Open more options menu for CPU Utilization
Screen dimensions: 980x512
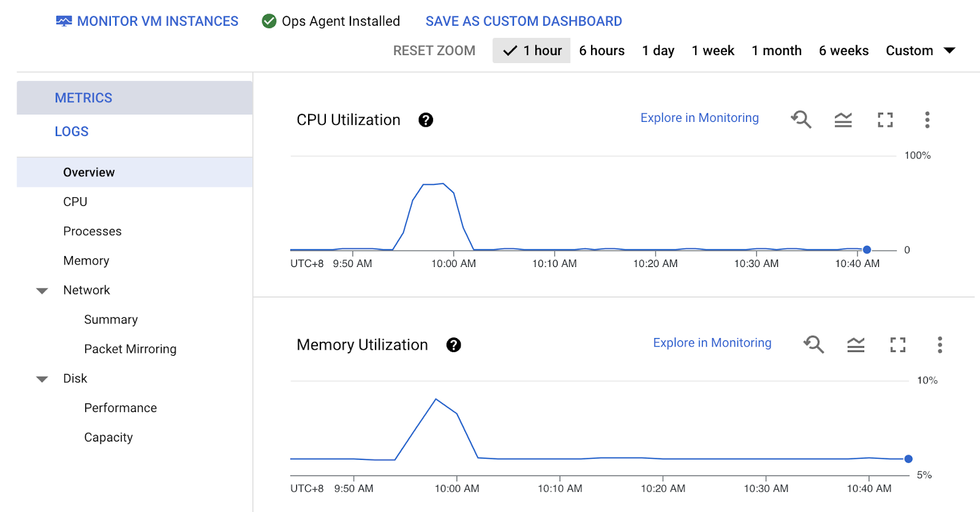[x=927, y=120]
